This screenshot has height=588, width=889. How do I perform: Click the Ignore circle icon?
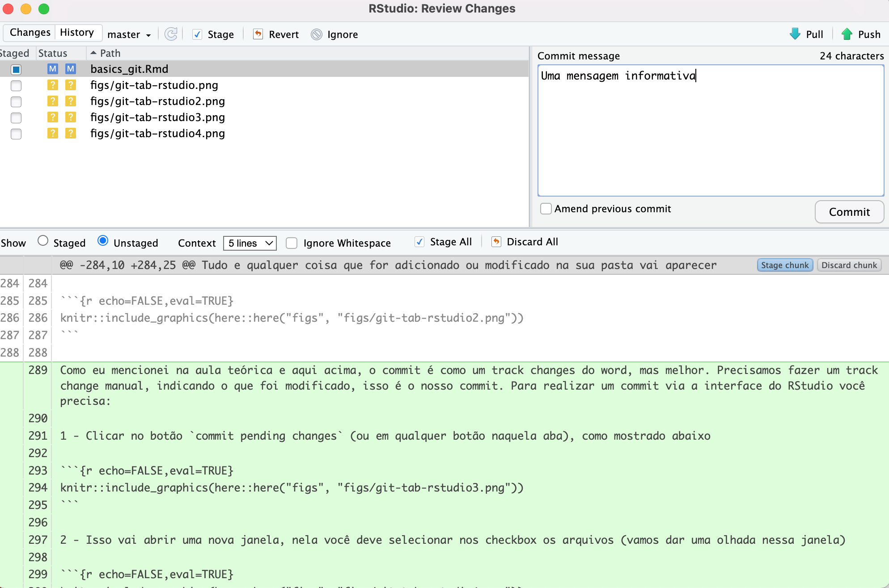[x=317, y=34]
